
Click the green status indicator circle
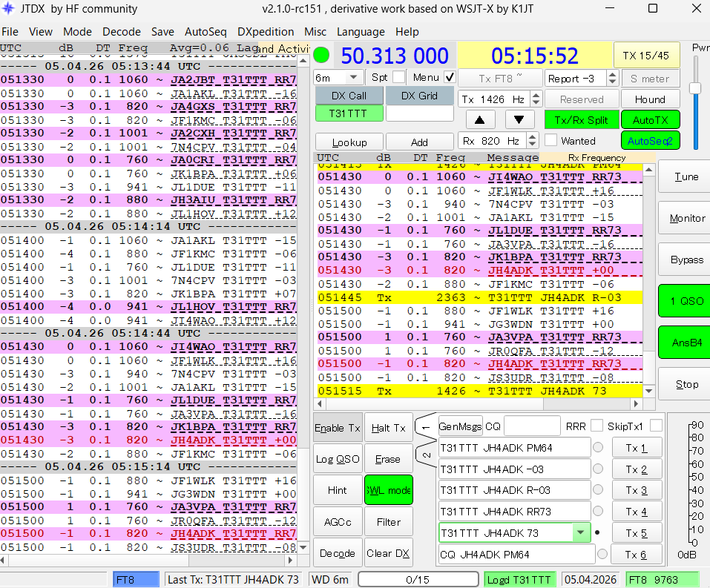click(x=321, y=55)
